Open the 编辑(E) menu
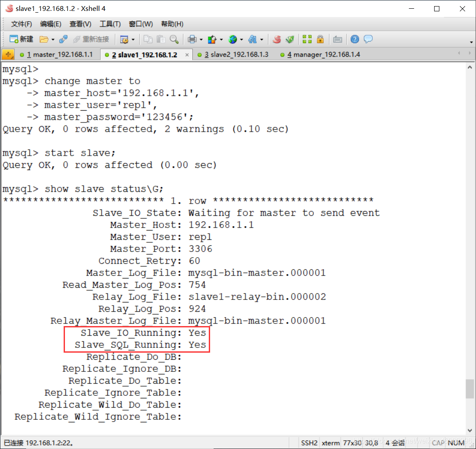This screenshot has width=476, height=449. [x=51, y=24]
